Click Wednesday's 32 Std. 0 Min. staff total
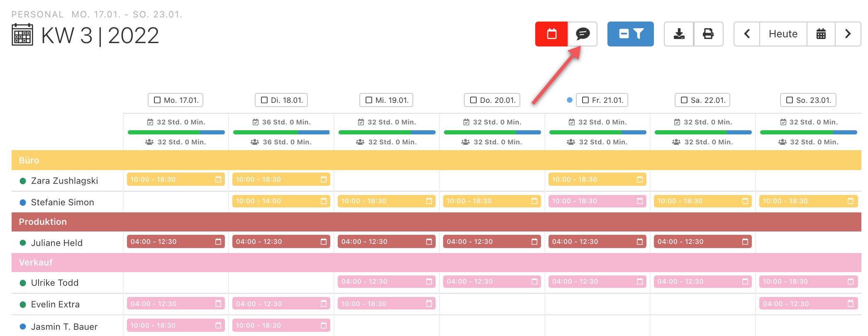The image size is (868, 336). pos(392,142)
